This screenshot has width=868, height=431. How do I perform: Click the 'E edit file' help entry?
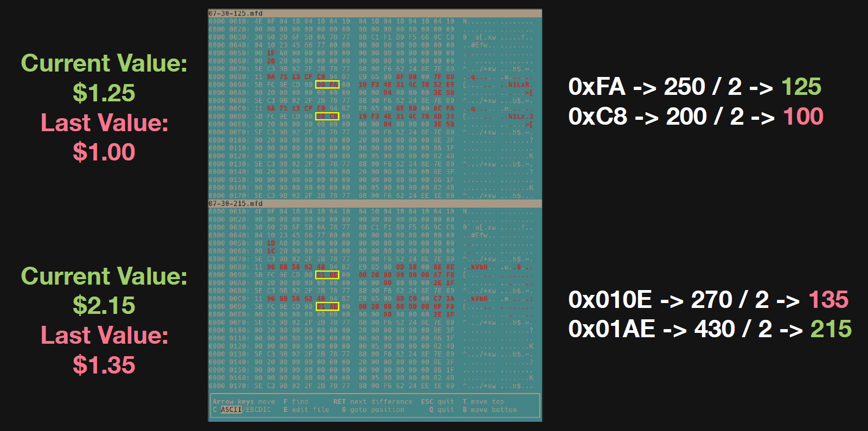click(306, 410)
